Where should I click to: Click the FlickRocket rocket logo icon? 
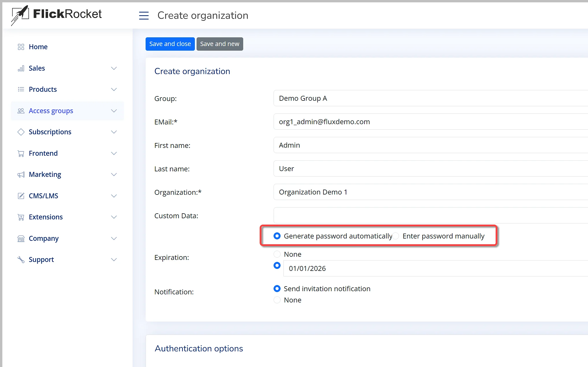coord(20,15)
